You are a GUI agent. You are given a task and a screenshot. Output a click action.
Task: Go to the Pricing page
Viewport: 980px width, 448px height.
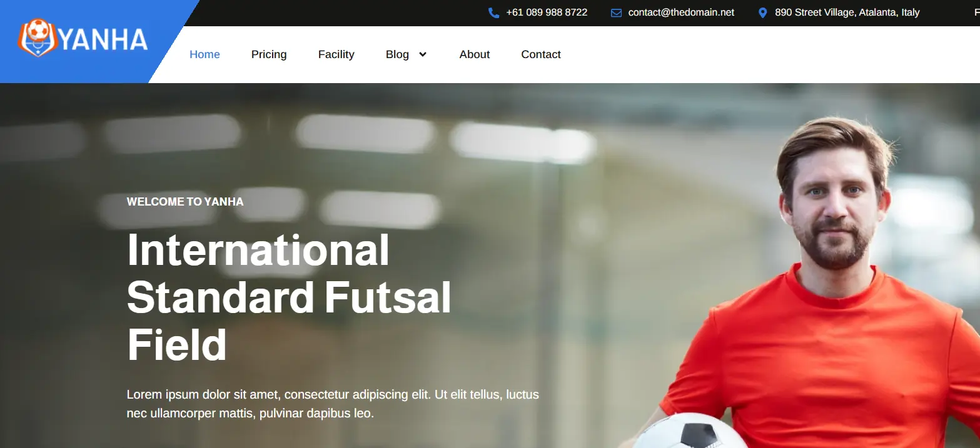pos(269,54)
